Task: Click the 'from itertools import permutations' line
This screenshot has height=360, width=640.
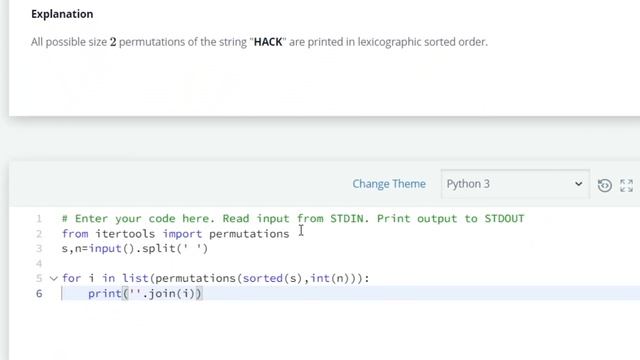Action: point(176,234)
